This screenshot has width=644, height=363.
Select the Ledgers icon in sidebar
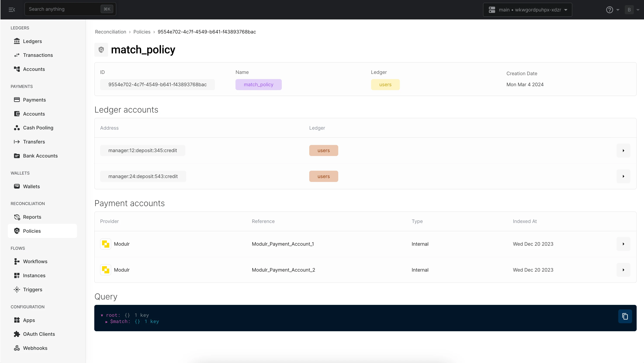click(17, 41)
